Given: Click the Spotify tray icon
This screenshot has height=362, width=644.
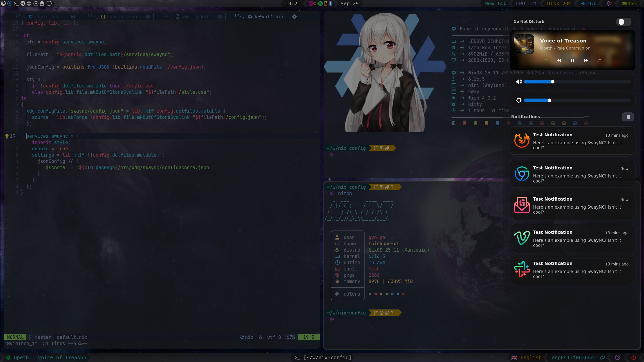Looking at the screenshot, I should 320,4.
